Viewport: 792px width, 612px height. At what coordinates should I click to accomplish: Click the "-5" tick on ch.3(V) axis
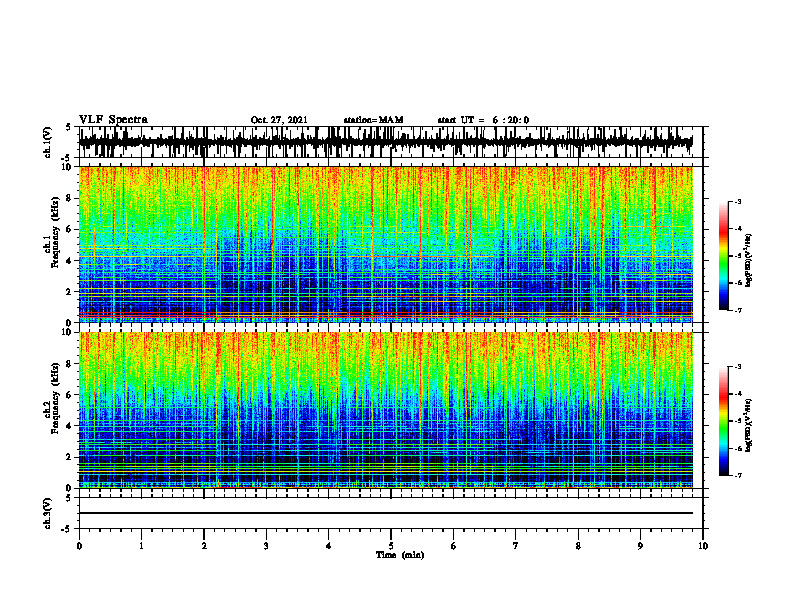point(66,529)
